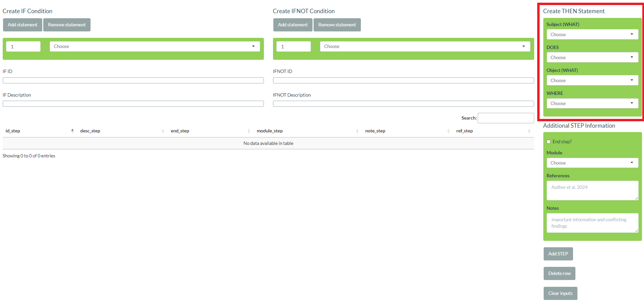Sort table by module_step column
Screen dimensions: 644x303
click(270, 131)
